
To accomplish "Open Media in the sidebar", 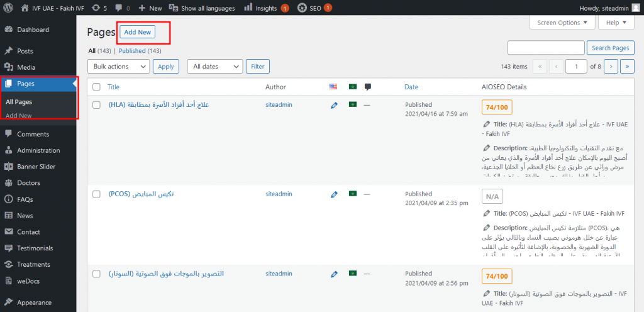I will 26,67.
